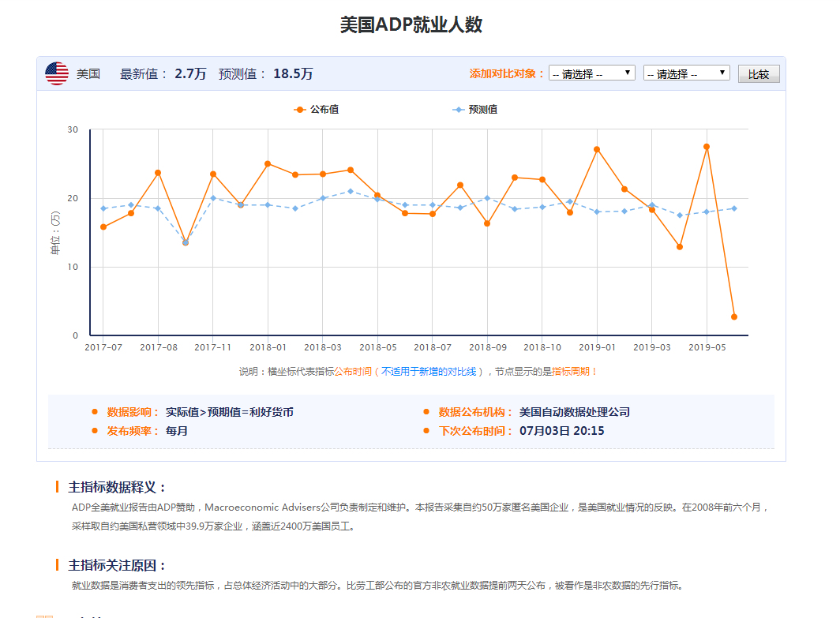Click the 预测值 18.5万 value in header

coord(293,74)
